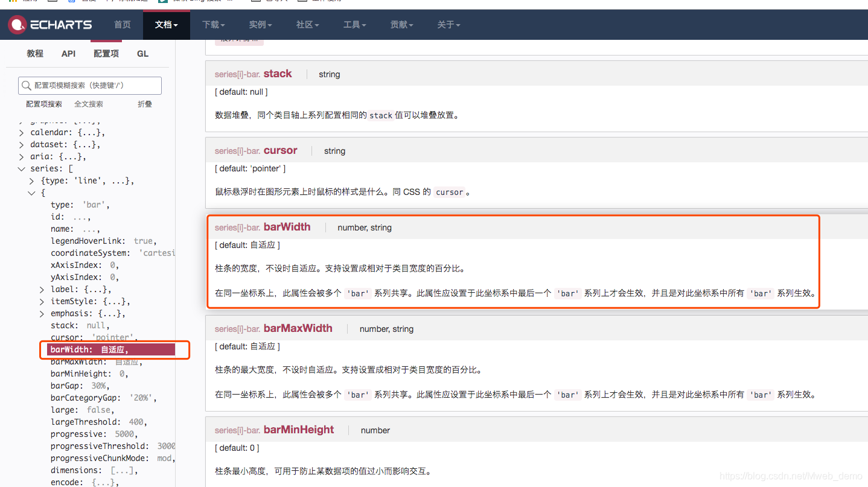Click the 折叠 collapse button
Viewport: 868px width, 487px height.
tap(145, 104)
